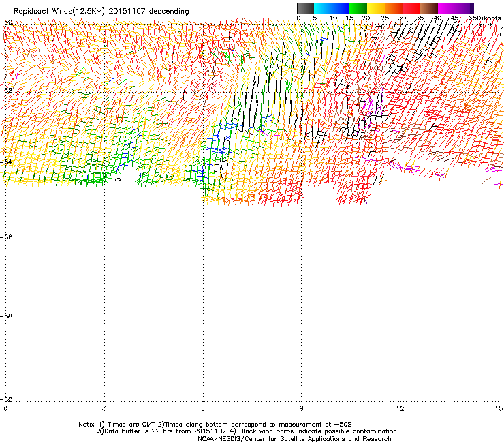Click the '15' longitude axis label

499,408
